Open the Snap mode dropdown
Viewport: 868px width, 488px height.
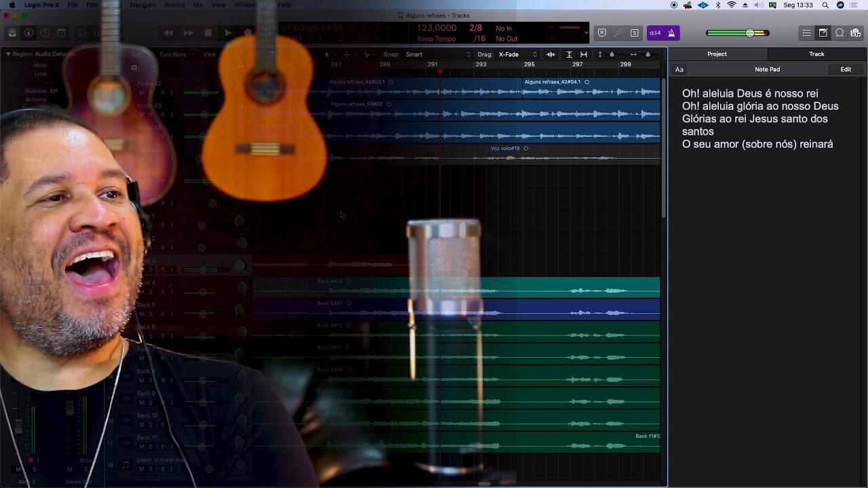click(x=437, y=54)
